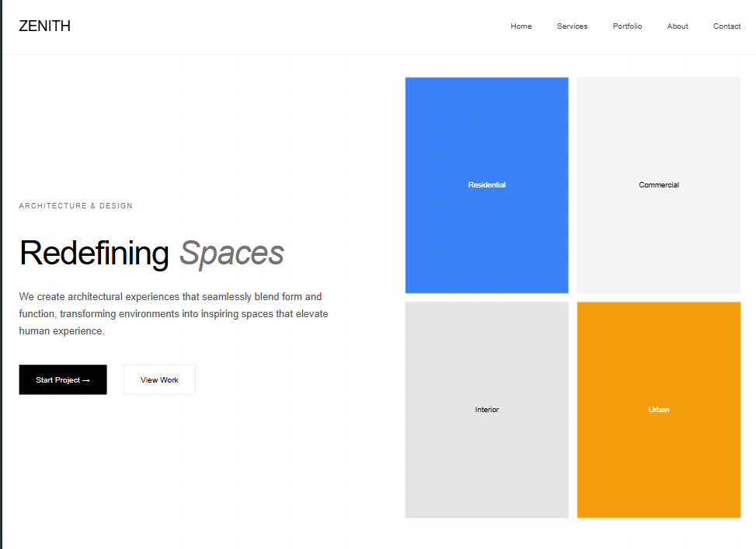Navigate to the About section

677,26
